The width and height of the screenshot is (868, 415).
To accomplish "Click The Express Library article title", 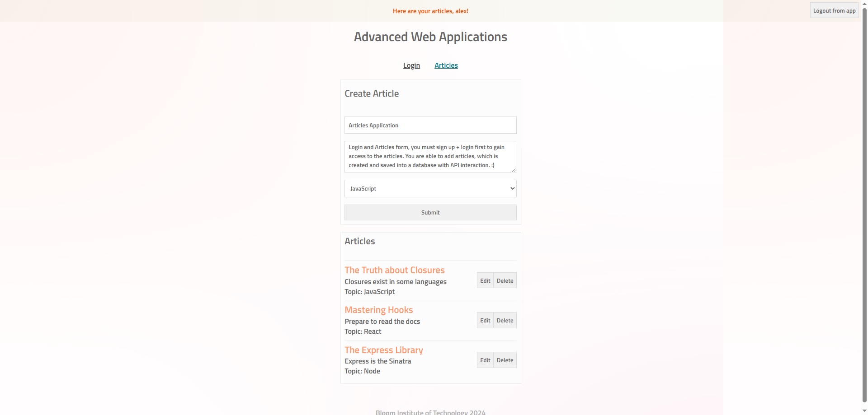I will [383, 350].
